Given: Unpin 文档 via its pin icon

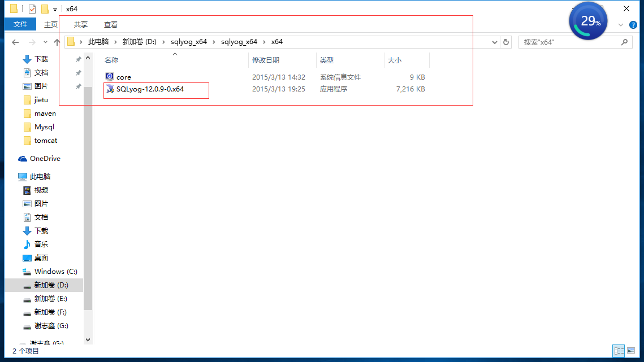Looking at the screenshot, I should pos(78,73).
